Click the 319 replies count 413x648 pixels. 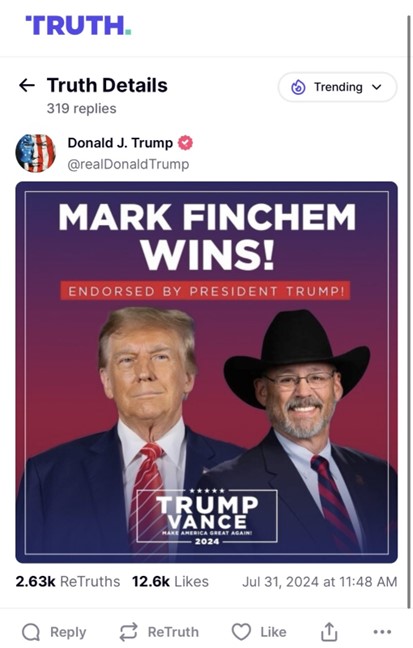[81, 109]
